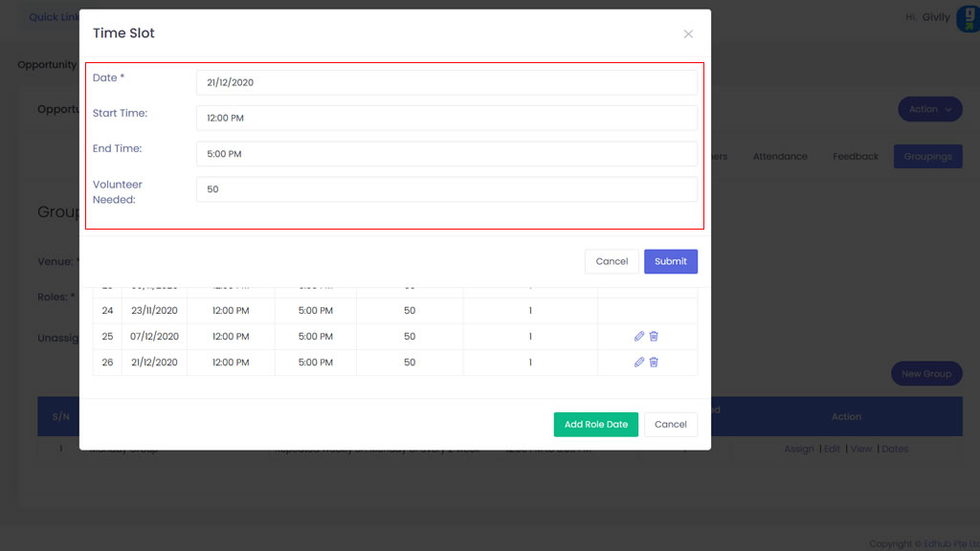Screen dimensions: 980x551
Task: Click the Givly profile avatar icon
Action: click(967, 18)
